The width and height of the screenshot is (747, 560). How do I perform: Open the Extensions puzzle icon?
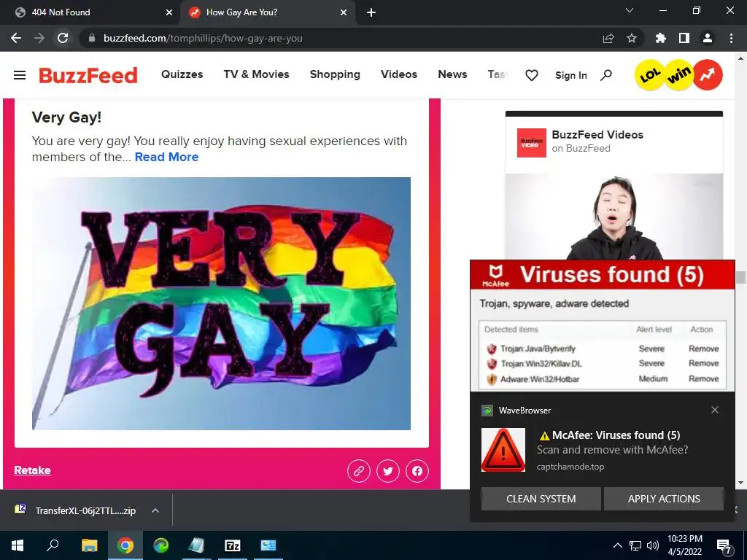pyautogui.click(x=661, y=38)
